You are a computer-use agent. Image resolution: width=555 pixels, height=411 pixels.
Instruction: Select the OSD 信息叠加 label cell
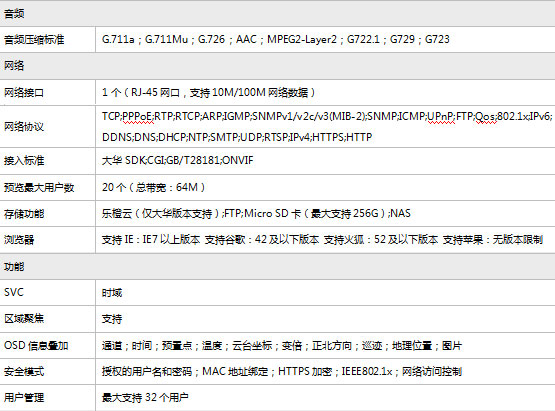[x=47, y=345]
